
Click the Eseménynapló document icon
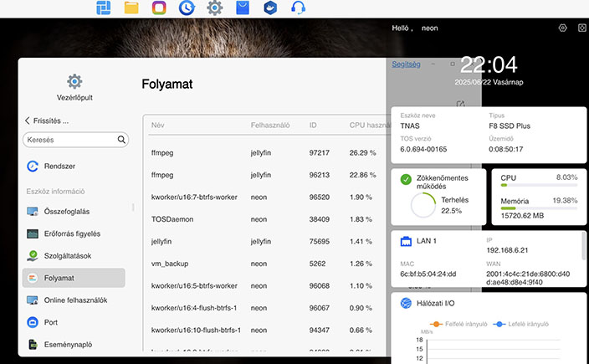(33, 345)
